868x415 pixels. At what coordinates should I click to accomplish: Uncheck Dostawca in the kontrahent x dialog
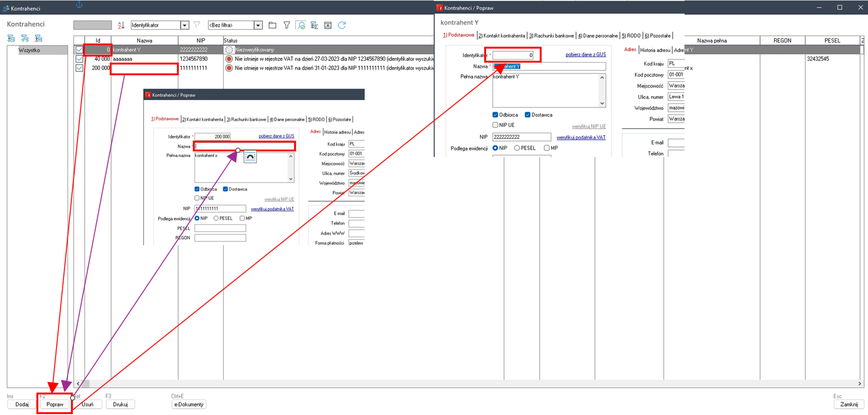click(226, 189)
